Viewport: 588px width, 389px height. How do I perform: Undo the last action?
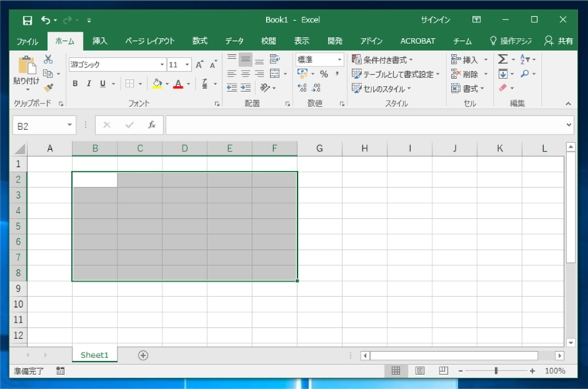point(46,20)
